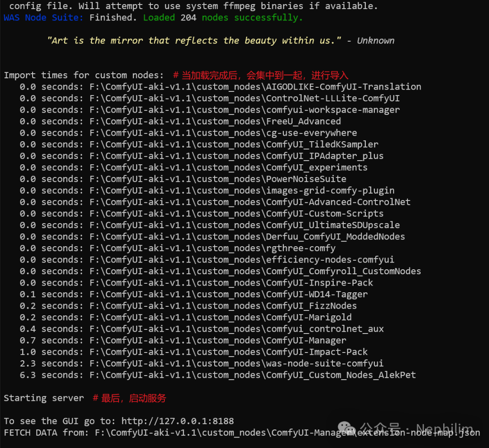
Task: Click the ComfyUI-Marigold path line
Action: point(186,317)
